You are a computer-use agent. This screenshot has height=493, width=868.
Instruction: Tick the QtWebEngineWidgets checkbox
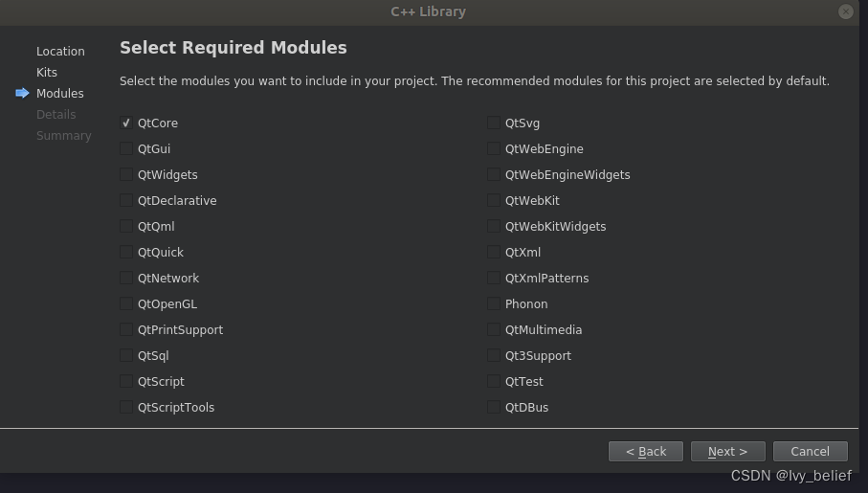click(493, 174)
